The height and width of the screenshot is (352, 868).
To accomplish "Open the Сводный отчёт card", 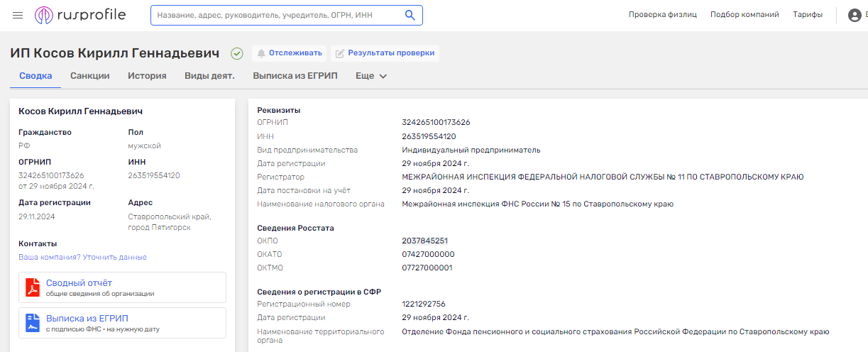I will (122, 287).
